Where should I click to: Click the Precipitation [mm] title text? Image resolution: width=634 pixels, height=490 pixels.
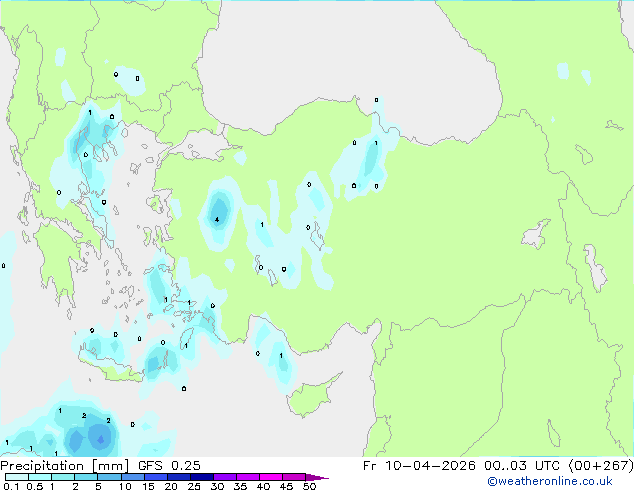[64, 466]
